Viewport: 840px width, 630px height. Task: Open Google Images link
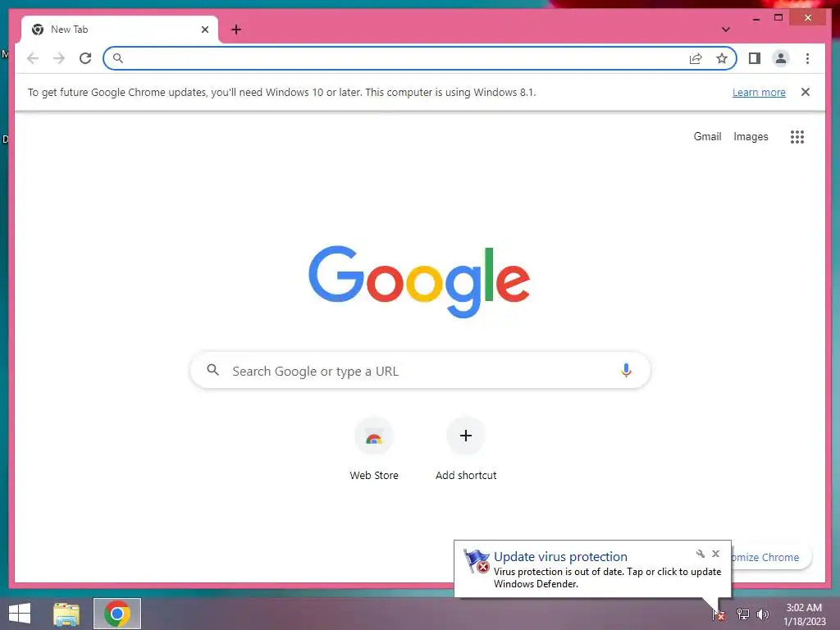point(751,137)
